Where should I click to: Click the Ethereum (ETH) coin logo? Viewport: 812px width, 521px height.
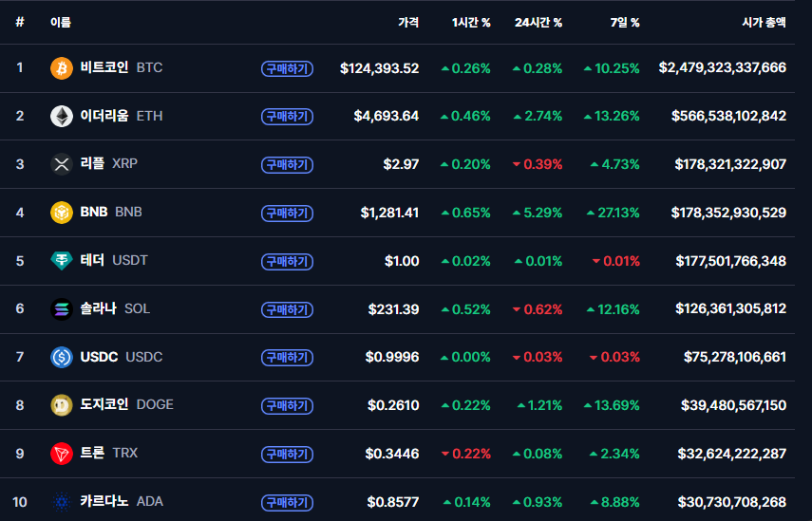pyautogui.click(x=62, y=117)
